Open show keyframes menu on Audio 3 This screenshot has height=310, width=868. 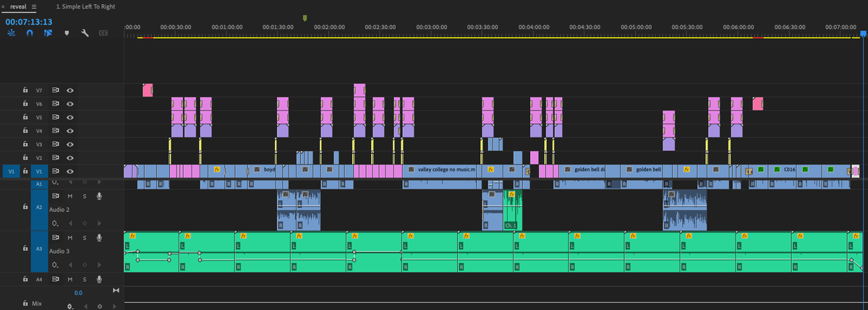[x=56, y=264]
